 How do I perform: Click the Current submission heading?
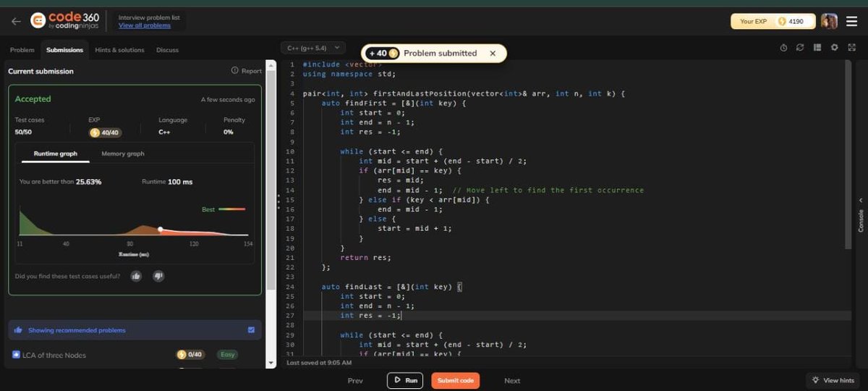click(41, 71)
